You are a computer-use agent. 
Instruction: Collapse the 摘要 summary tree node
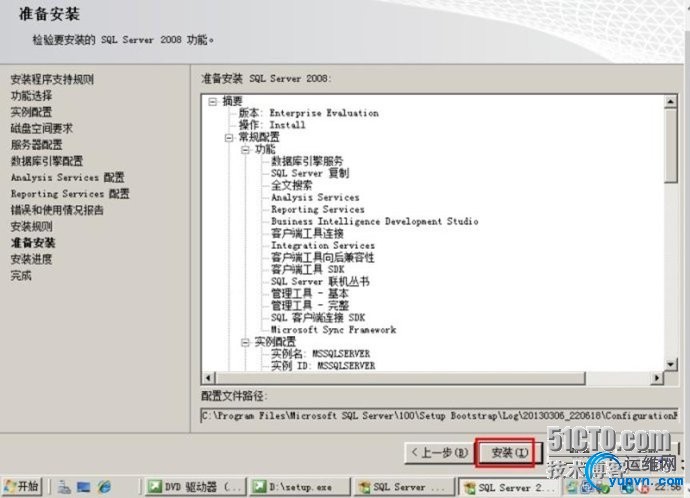coord(213,102)
